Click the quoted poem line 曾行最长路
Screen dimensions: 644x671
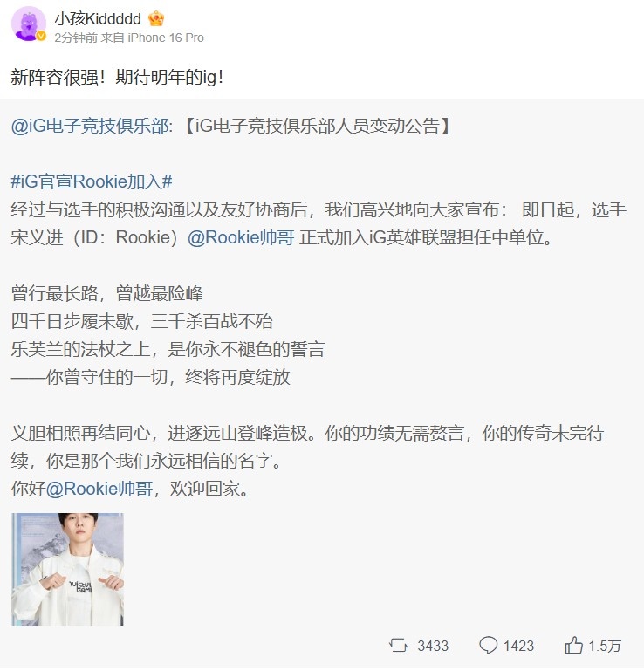click(54, 293)
